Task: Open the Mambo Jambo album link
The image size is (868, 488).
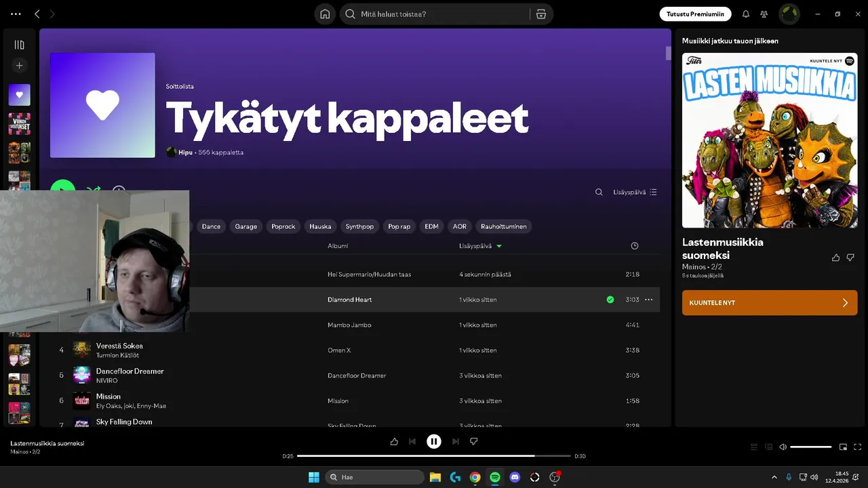Action: (349, 325)
